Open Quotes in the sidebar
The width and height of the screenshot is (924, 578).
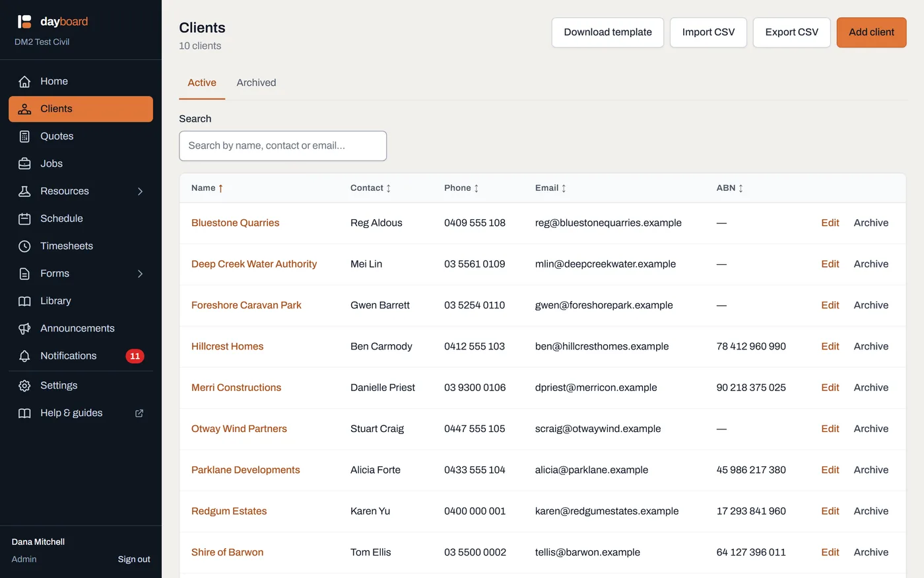pyautogui.click(x=81, y=136)
